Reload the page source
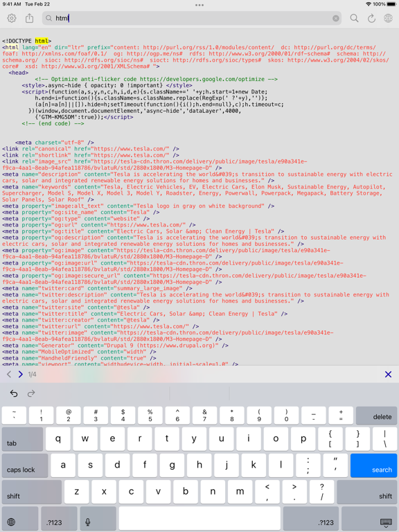This screenshot has width=399, height=532. pos(371,18)
